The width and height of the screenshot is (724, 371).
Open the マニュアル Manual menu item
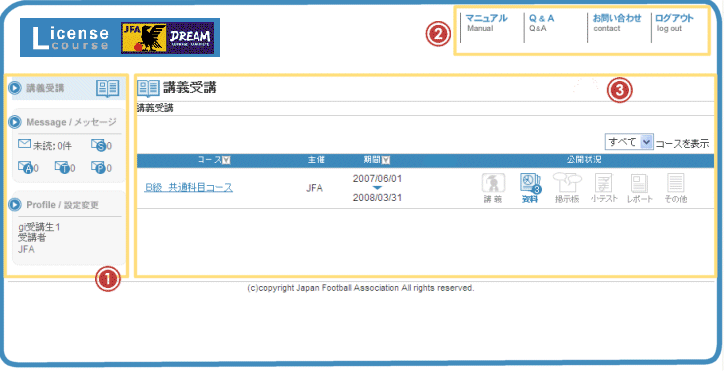[486, 23]
